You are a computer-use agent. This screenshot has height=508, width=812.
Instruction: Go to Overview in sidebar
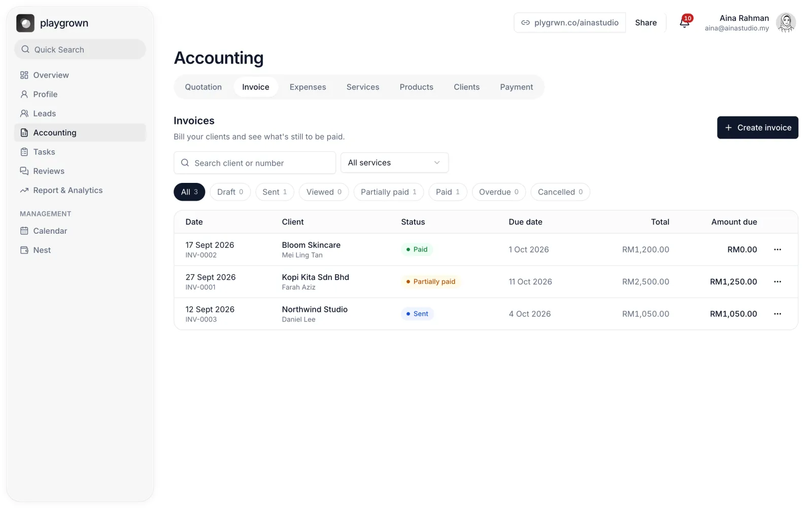(80, 75)
